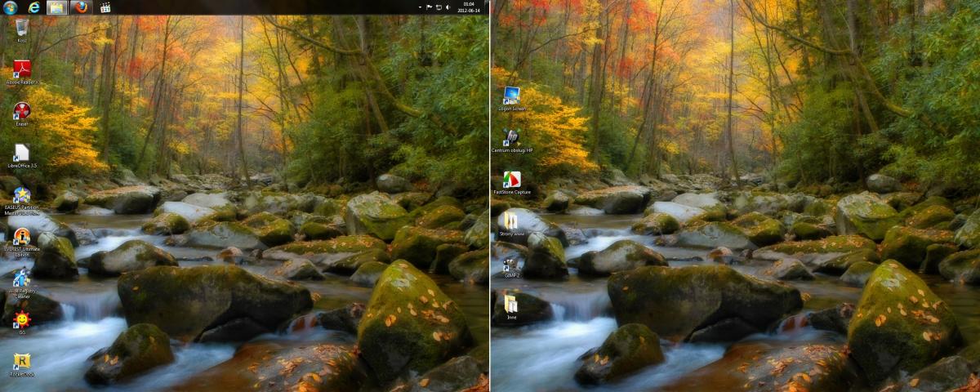Screen dimensions: 980x392
Task: Select the Eraser desktop shortcut
Action: click(x=22, y=114)
